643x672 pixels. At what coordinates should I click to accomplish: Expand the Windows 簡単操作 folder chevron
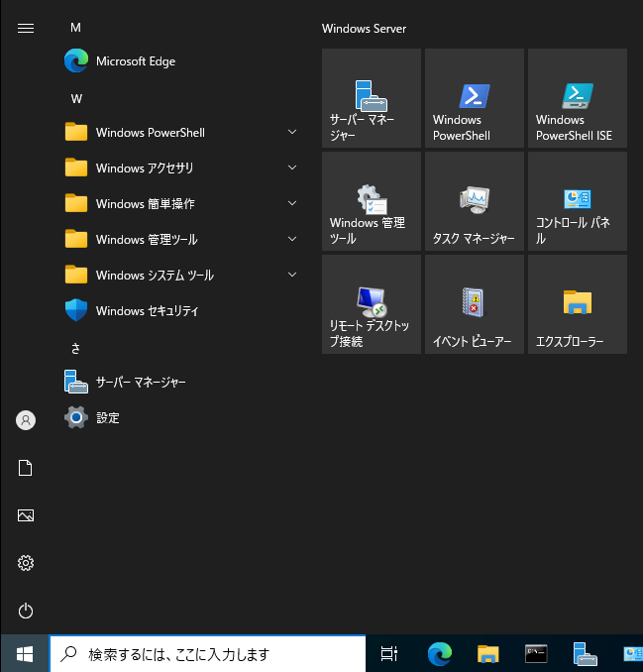pyautogui.click(x=292, y=203)
